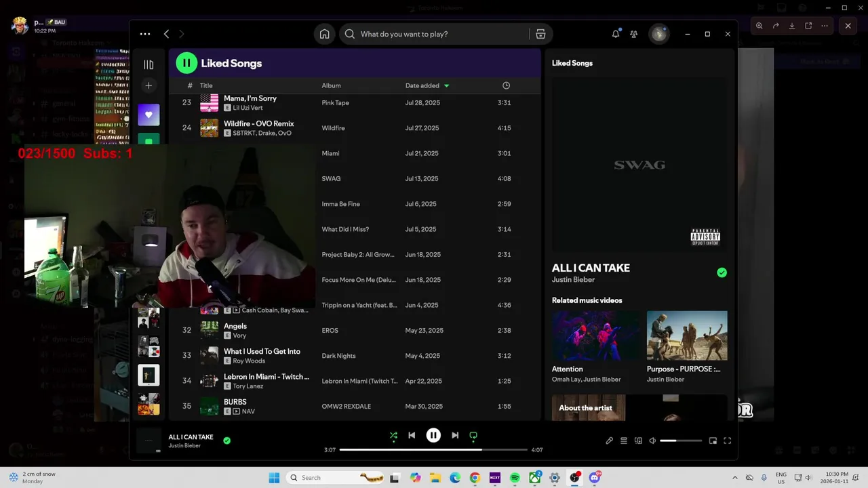This screenshot has width=868, height=488.
Task: Click the Browse icon in search bar
Action: (540, 34)
